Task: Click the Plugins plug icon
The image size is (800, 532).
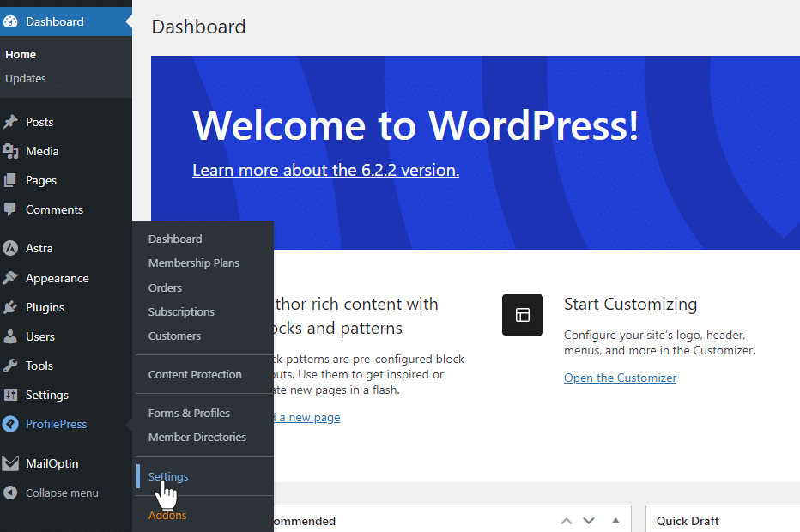Action: [10, 307]
